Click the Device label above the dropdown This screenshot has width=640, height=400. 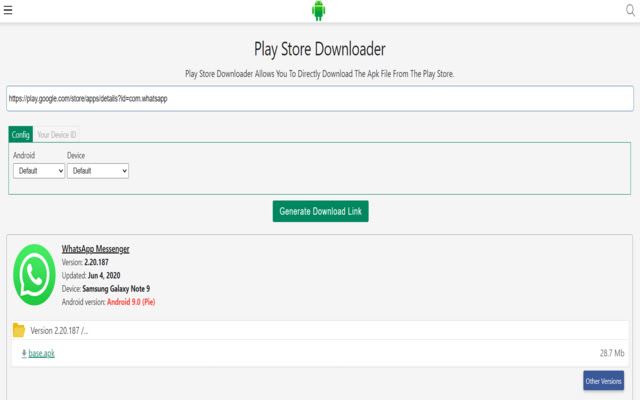(76, 155)
